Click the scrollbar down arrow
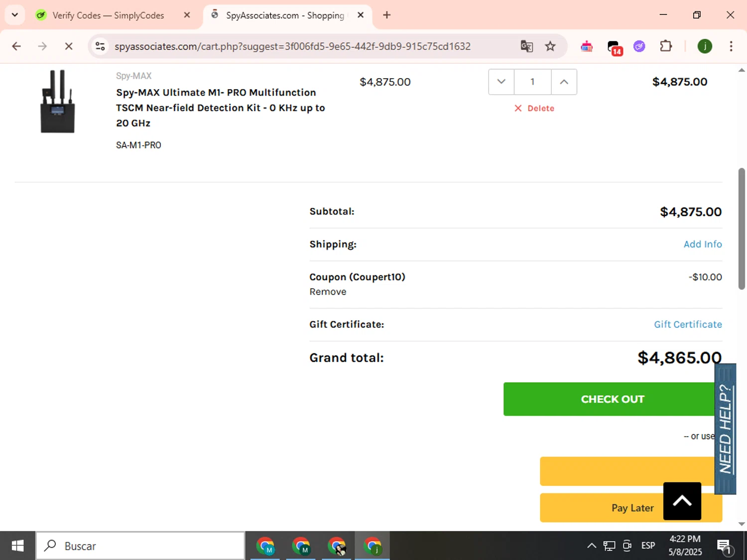The width and height of the screenshot is (747, 560). [742, 524]
